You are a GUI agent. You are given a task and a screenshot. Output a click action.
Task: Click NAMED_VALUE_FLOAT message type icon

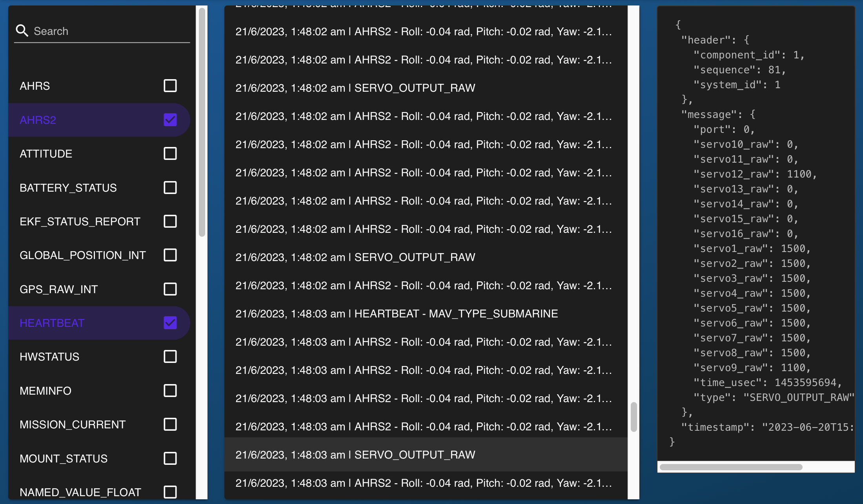171,492
